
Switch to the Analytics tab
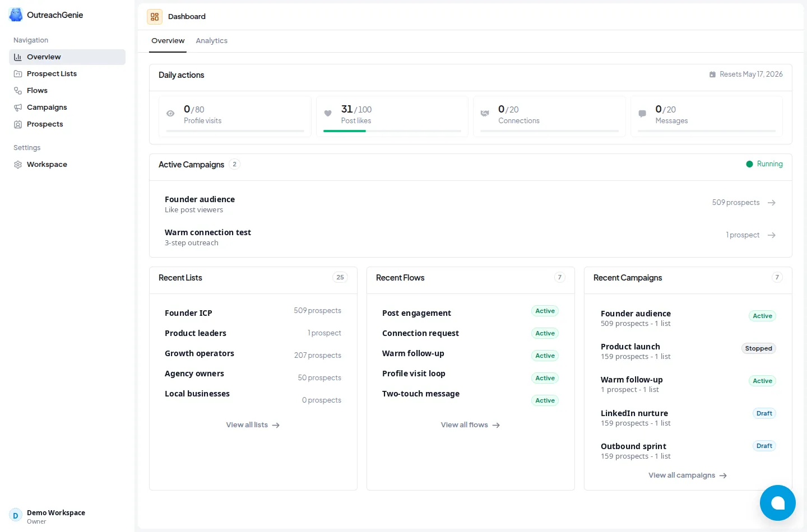tap(212, 41)
